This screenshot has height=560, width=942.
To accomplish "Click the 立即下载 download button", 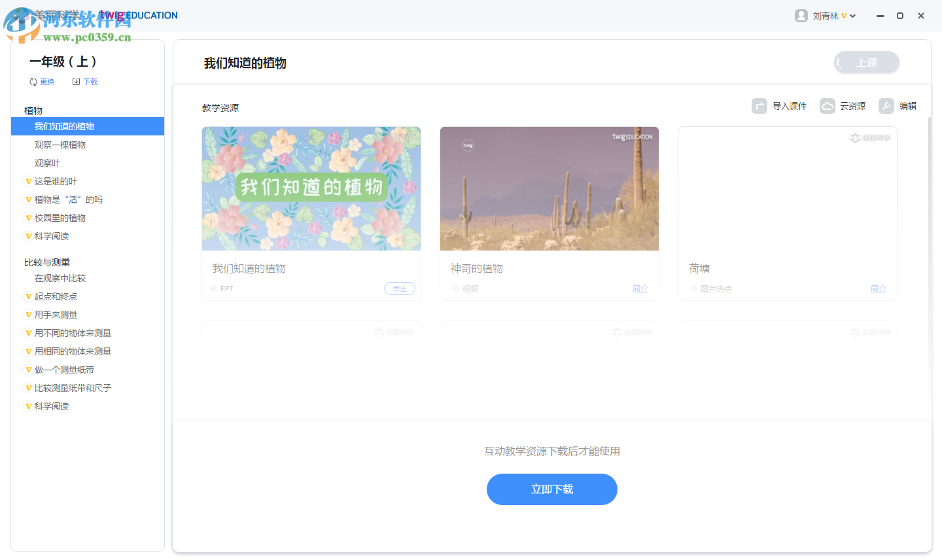I will coord(551,489).
